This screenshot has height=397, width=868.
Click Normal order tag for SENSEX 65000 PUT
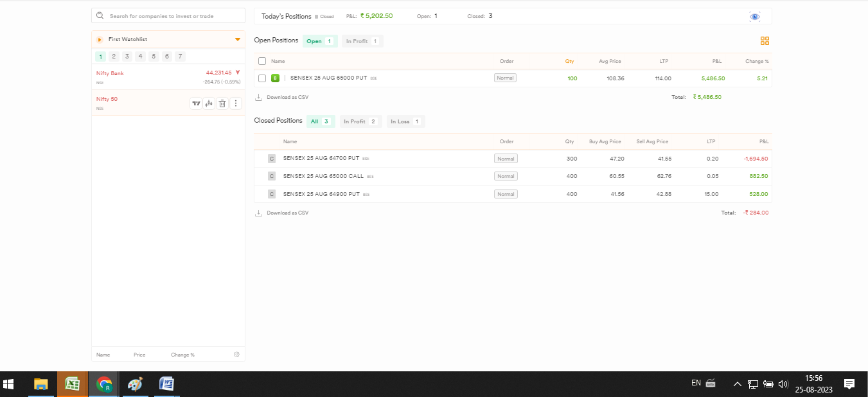pyautogui.click(x=505, y=78)
